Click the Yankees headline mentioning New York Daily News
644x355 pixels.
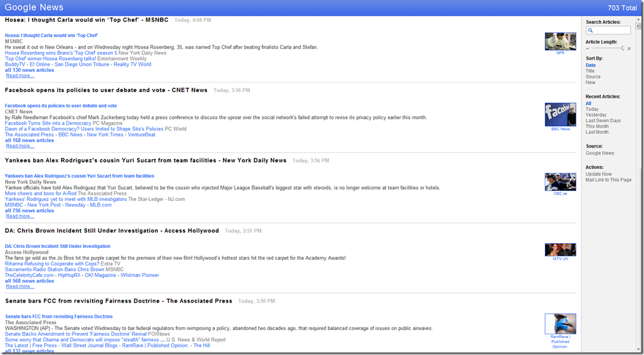coord(146,160)
